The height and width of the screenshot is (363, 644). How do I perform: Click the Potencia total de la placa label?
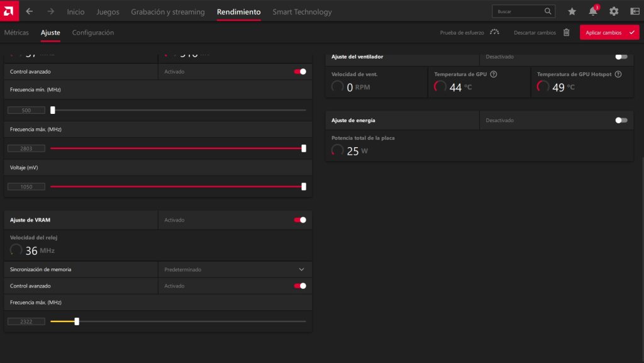[363, 138]
